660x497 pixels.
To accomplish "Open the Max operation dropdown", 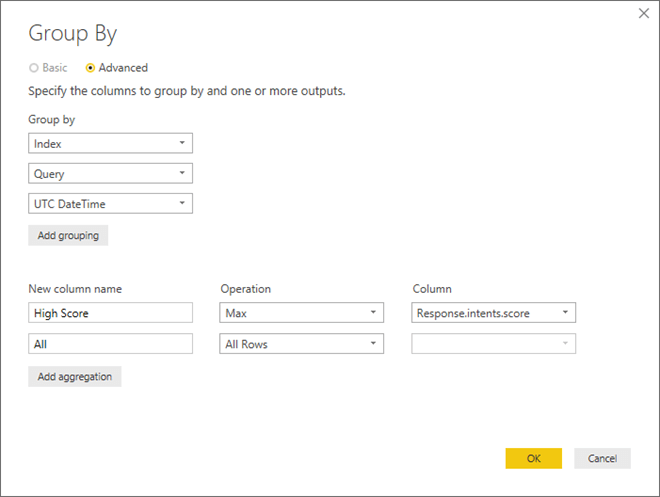I will pyautogui.click(x=302, y=313).
